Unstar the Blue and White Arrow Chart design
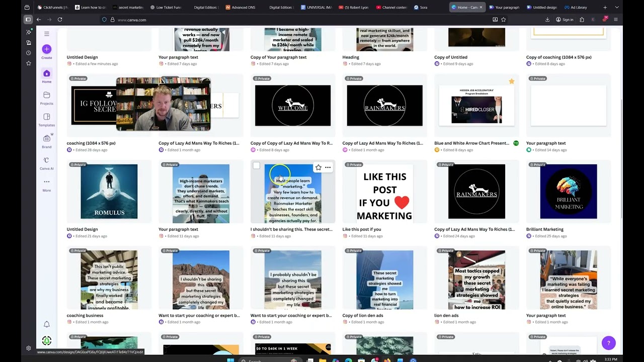 [511, 81]
